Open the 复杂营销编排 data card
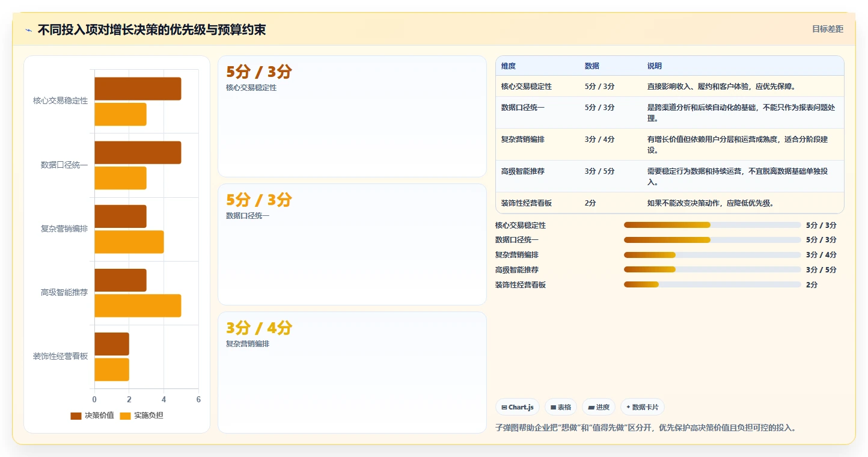Viewport: 868px width, 457px height. click(352, 372)
